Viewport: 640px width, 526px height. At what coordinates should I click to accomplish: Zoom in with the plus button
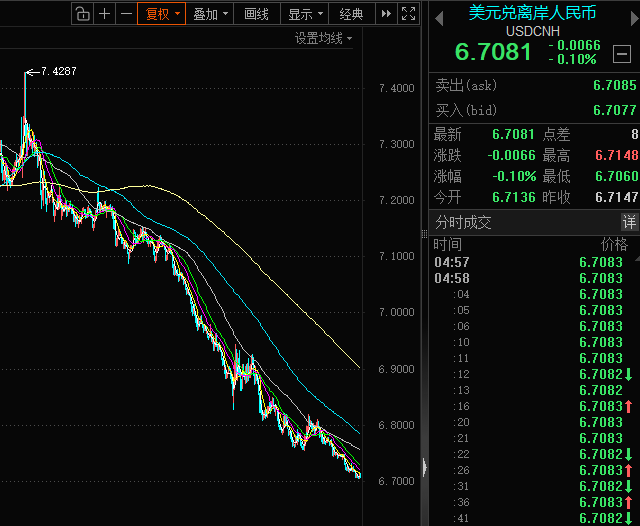104,14
